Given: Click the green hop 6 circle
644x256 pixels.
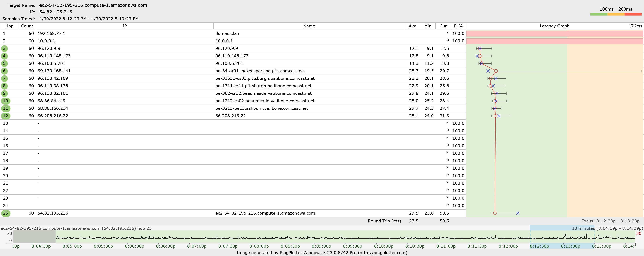Looking at the screenshot, I should (4, 71).
